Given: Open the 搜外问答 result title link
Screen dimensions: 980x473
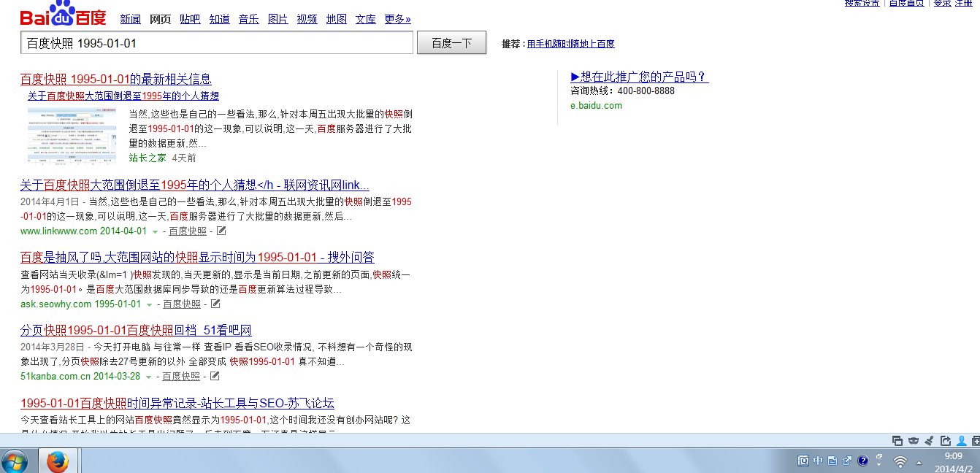Looking at the screenshot, I should [x=197, y=257].
